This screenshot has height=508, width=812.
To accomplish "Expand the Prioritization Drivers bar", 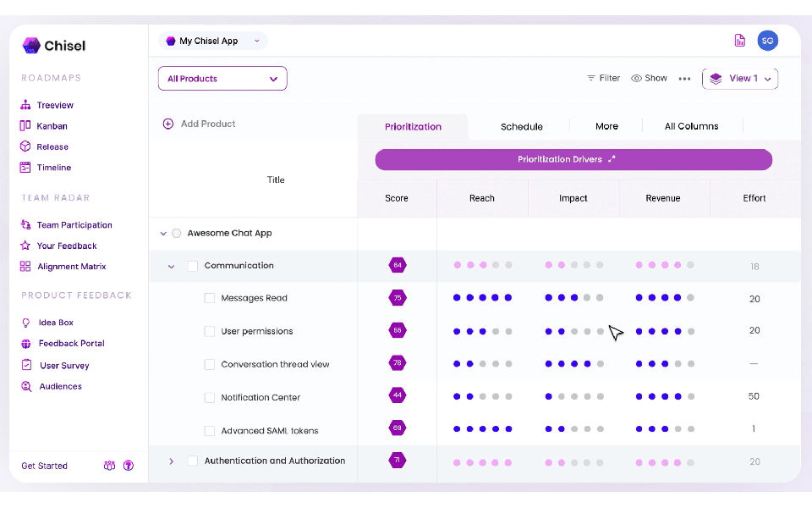I will 573,160.
